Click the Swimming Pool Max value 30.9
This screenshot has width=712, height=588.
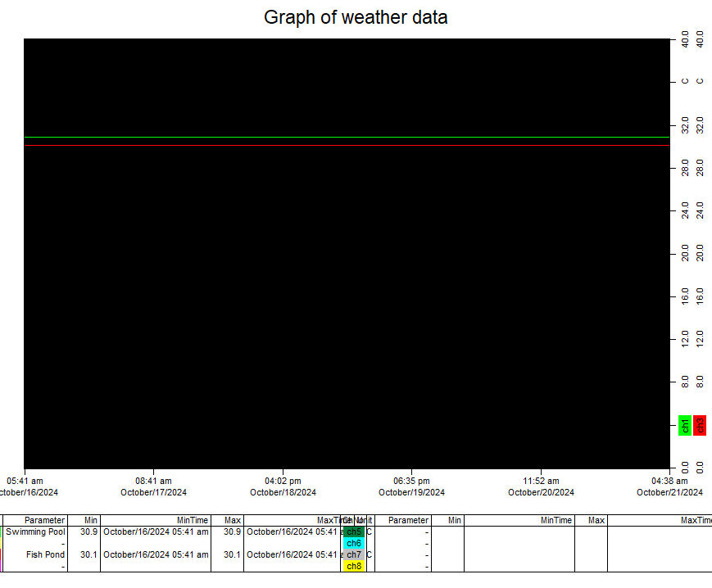tap(232, 531)
